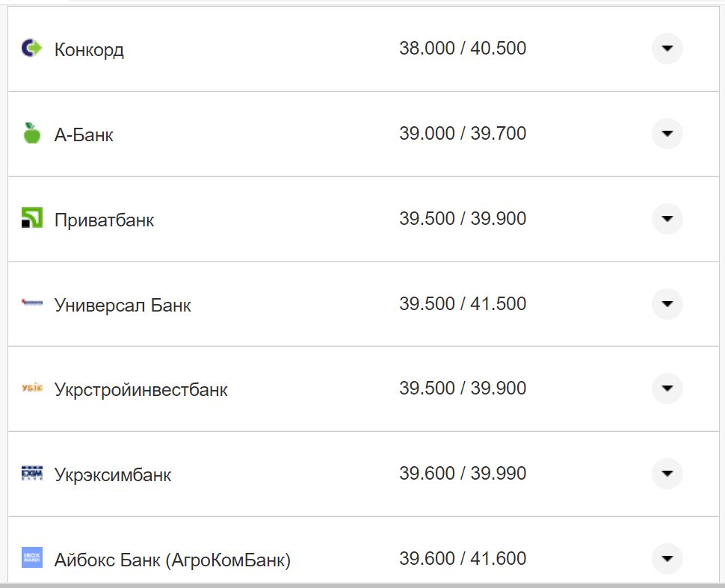The width and height of the screenshot is (725, 588).
Task: Open the Укрэксимбанк dropdown arrow
Action: 666,473
